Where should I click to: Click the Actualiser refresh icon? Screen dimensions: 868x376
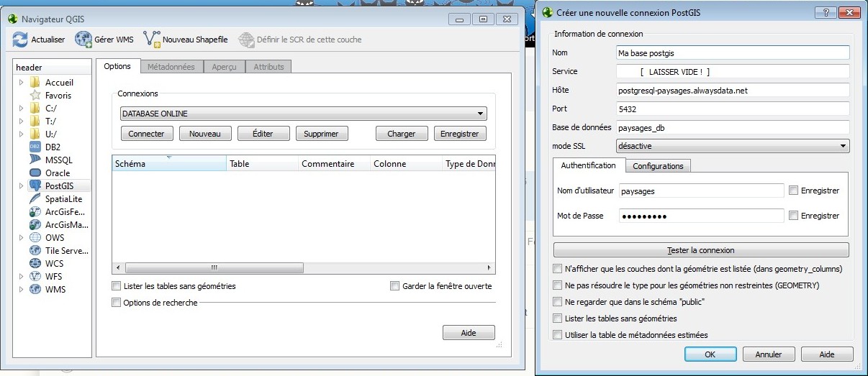point(20,40)
